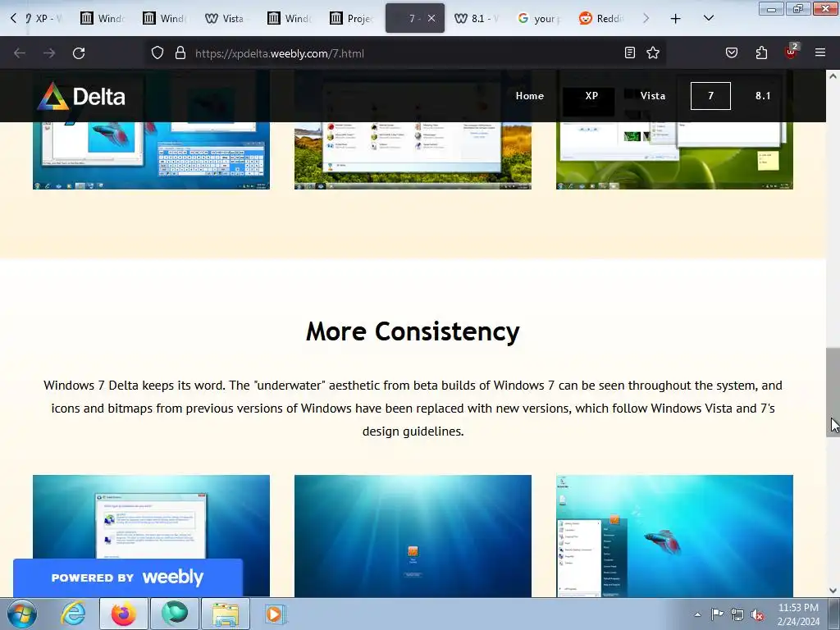The image size is (840, 630).
Task: Open the clock showing 11:53 PM
Action: coord(798,614)
